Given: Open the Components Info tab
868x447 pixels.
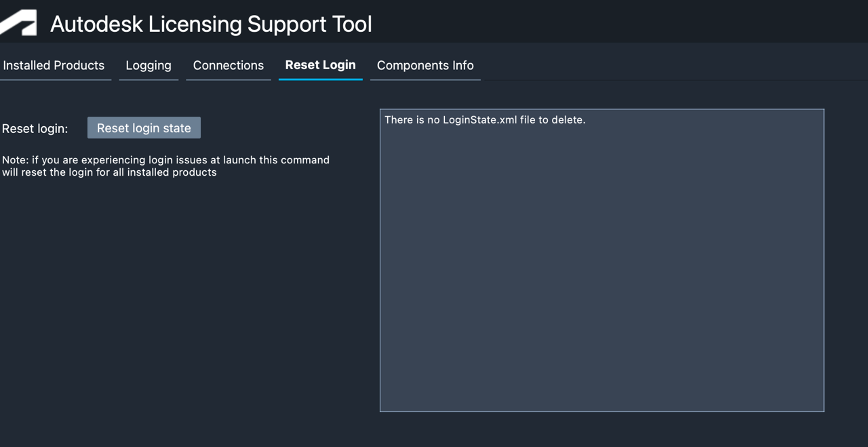Looking at the screenshot, I should click(x=425, y=65).
